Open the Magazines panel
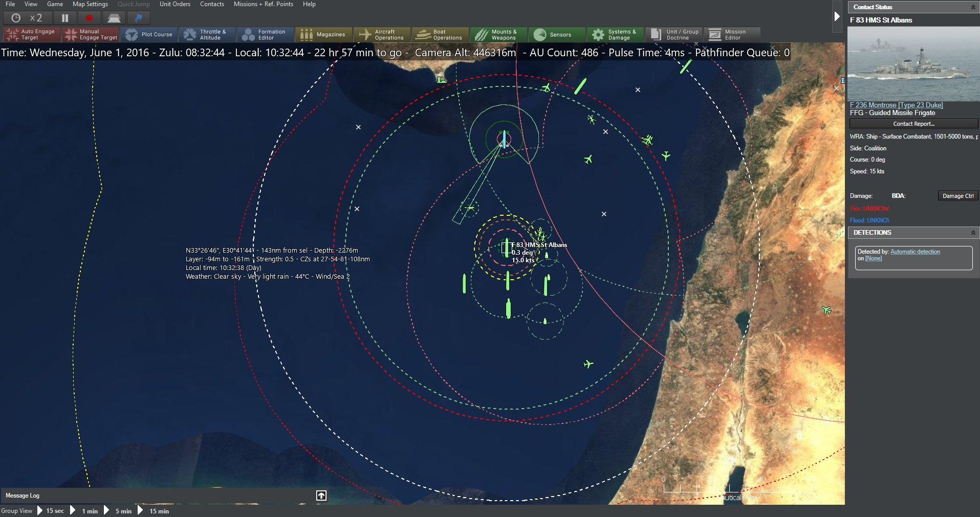This screenshot has height=517, width=980. (323, 34)
